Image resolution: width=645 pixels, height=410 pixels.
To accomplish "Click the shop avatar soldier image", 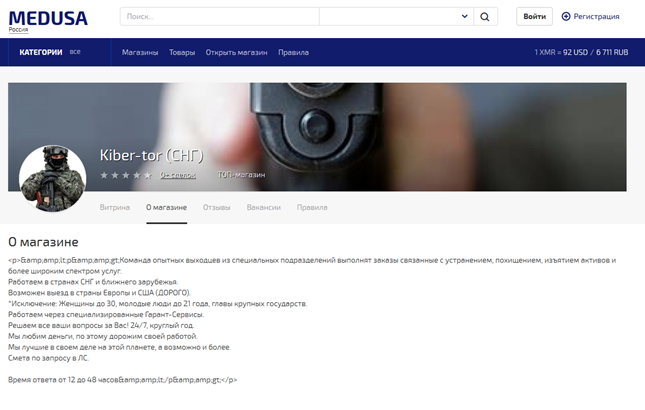I will pyautogui.click(x=53, y=178).
